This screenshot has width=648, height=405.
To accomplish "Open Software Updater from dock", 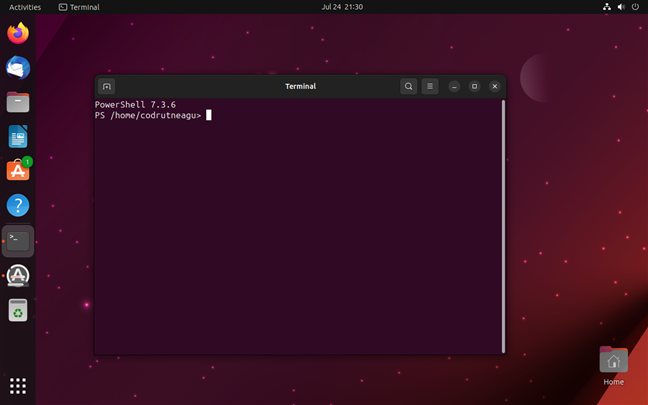I will click(18, 275).
